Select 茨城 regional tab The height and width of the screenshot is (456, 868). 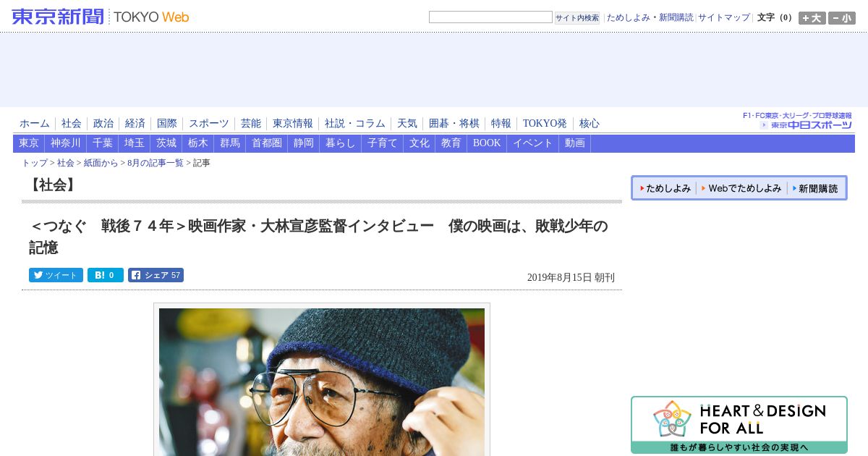166,143
